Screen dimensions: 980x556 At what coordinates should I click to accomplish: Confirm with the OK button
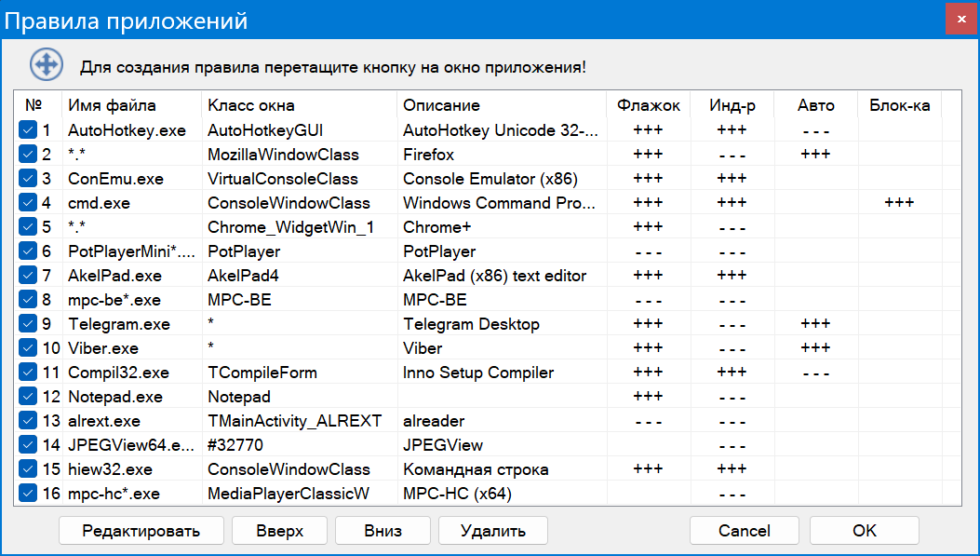(x=865, y=530)
